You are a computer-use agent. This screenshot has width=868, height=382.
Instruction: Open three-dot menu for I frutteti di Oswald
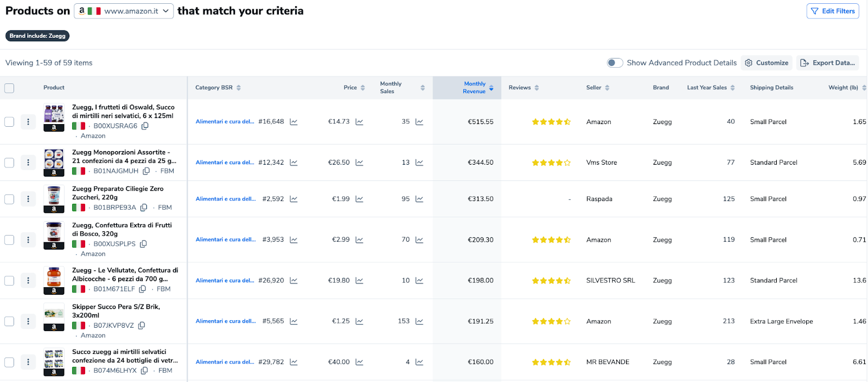click(x=28, y=122)
